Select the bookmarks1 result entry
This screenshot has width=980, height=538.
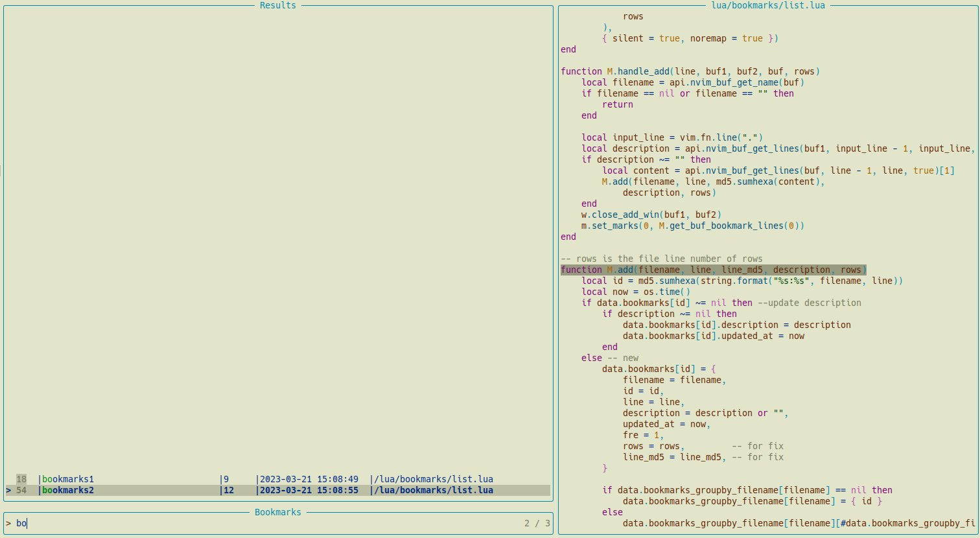pyautogui.click(x=278, y=479)
